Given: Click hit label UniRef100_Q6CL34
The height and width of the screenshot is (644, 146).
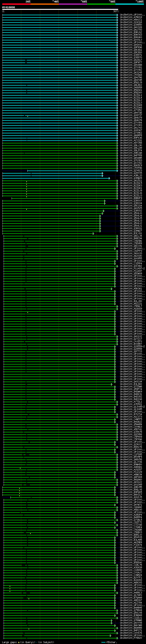Looking at the screenshot, I should pyautogui.click(x=131, y=236).
